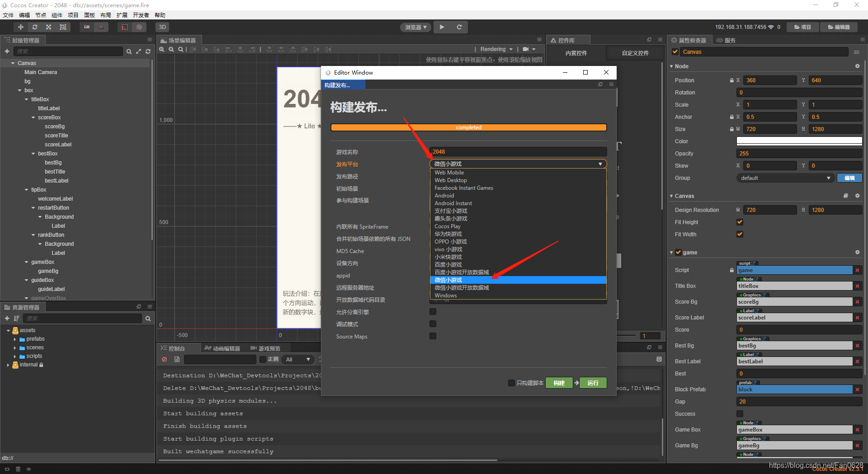Open the browser preview platform dropdown

[x=416, y=27]
